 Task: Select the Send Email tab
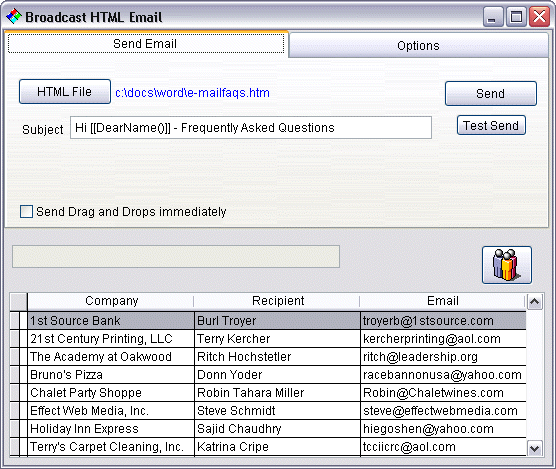[x=145, y=44]
